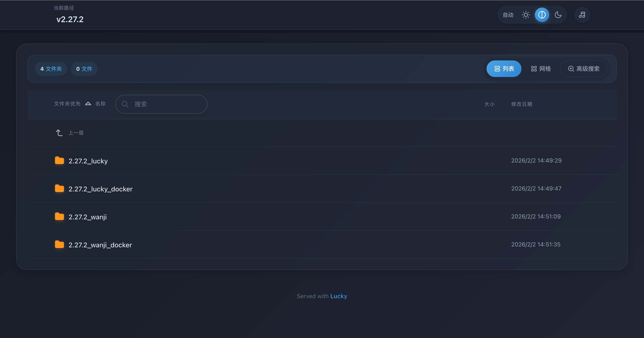Switch to 网格 grid view
The width and height of the screenshot is (644, 338).
pos(541,69)
